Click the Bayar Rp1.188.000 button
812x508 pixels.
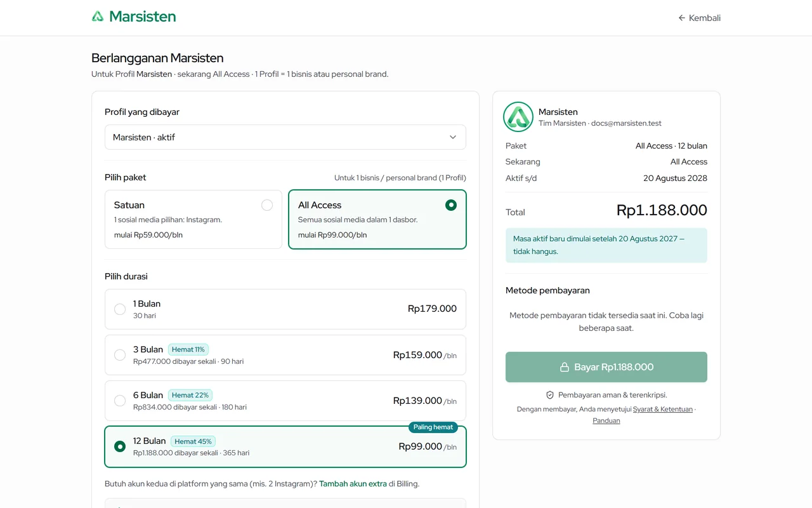(606, 367)
